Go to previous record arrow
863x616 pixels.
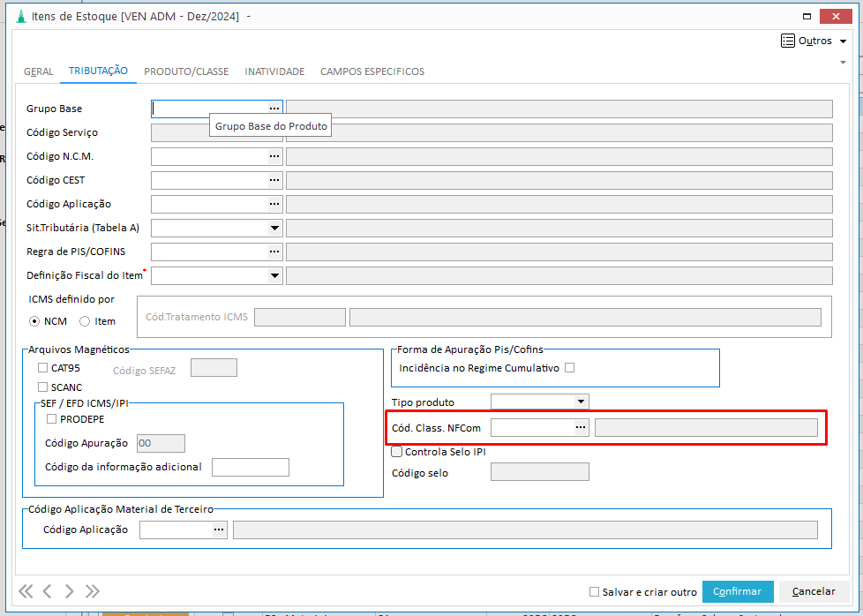[x=48, y=591]
